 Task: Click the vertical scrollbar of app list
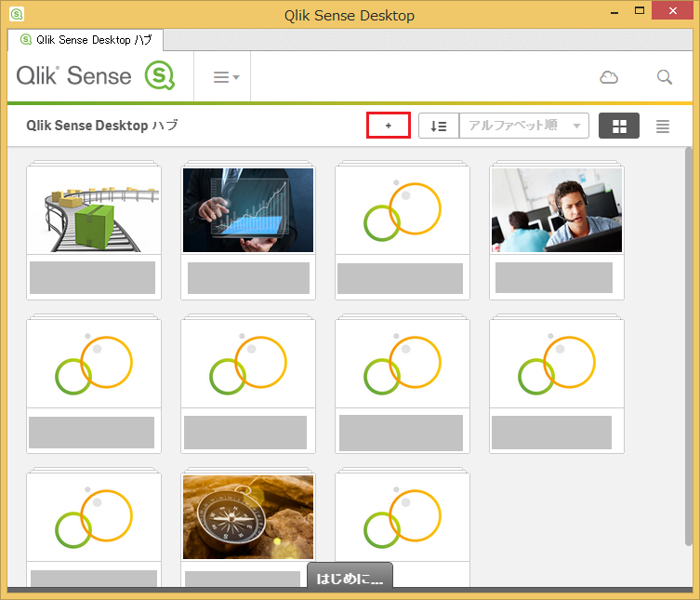pos(689,346)
